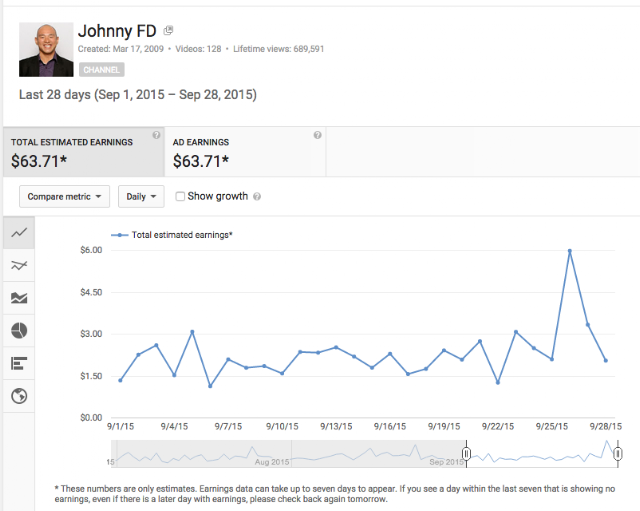Open help icon next to Show growth
Image resolution: width=640 pixels, height=511 pixels.
pos(257,197)
